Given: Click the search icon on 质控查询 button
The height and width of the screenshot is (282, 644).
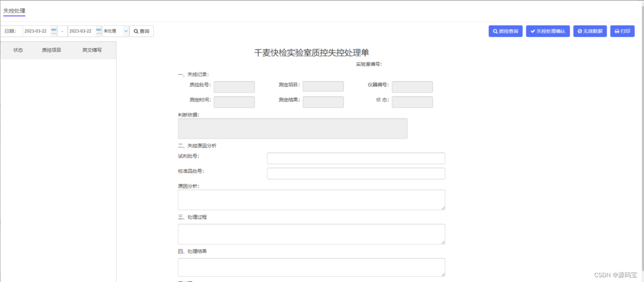Looking at the screenshot, I should 496,31.
